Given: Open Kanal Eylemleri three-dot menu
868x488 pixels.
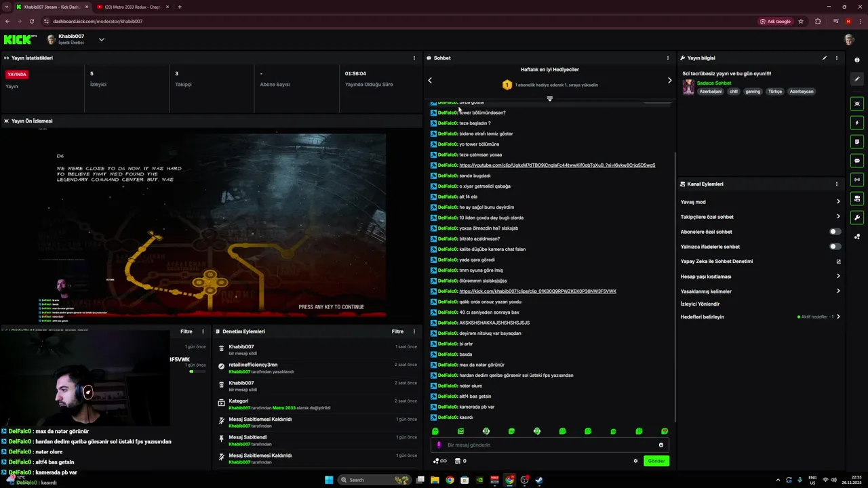Looking at the screenshot, I should point(836,184).
